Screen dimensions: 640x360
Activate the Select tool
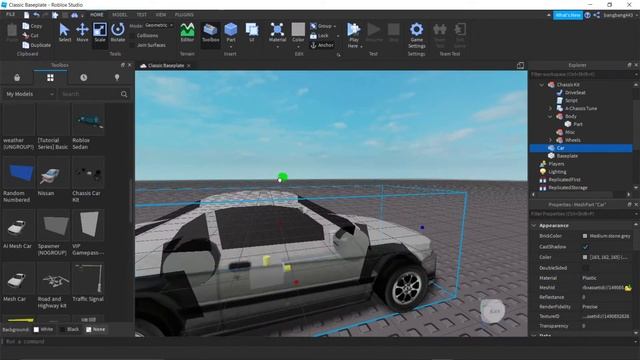click(64, 32)
